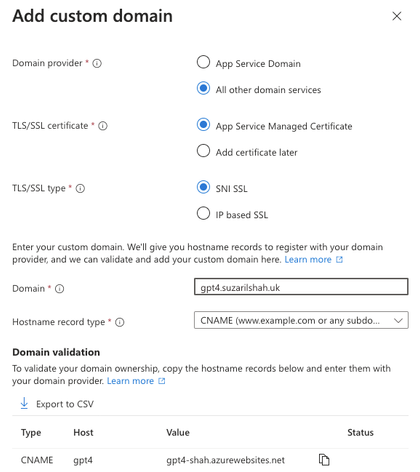Image resolution: width=420 pixels, height=472 pixels.
Task: Select App Service Domain radio option
Action: pyautogui.click(x=203, y=62)
